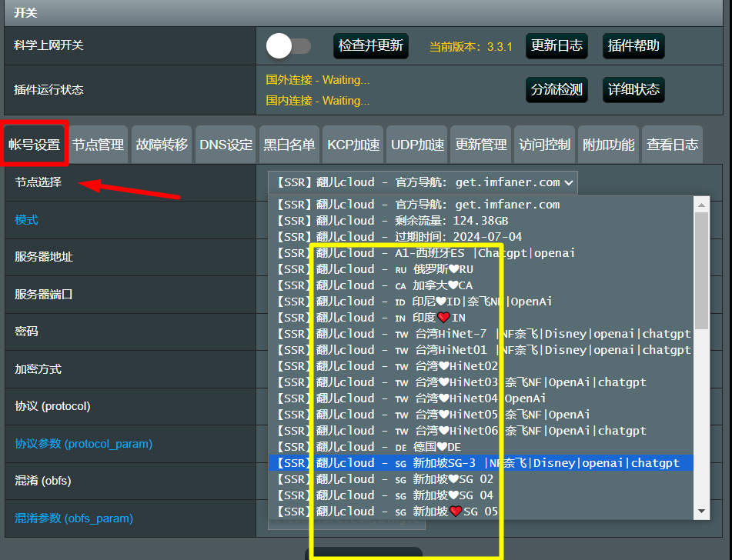Choose the 德国 DE node option
Screen dimensions: 732x560
(x=481, y=447)
